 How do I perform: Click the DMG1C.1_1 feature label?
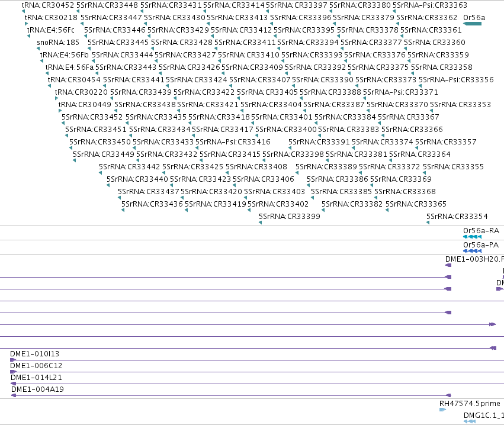(x=484, y=416)
